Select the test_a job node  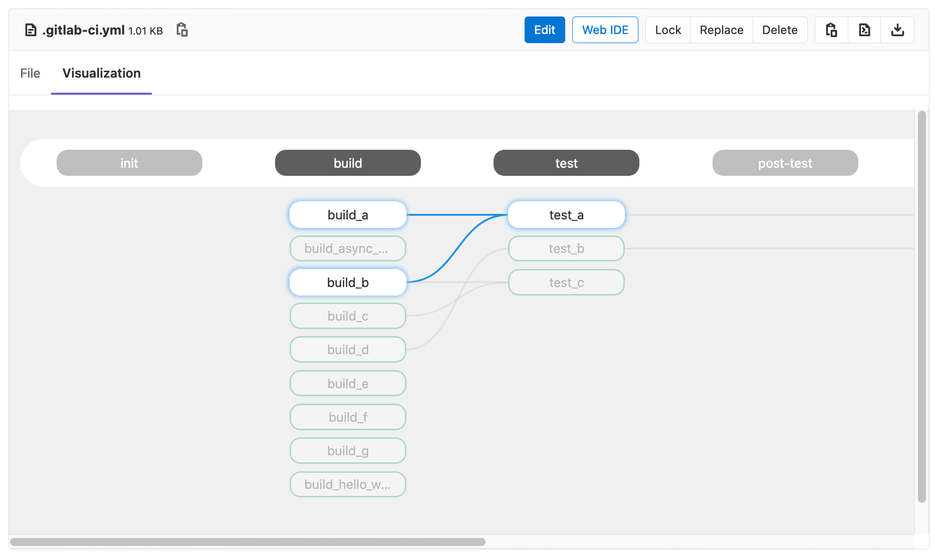tap(566, 214)
